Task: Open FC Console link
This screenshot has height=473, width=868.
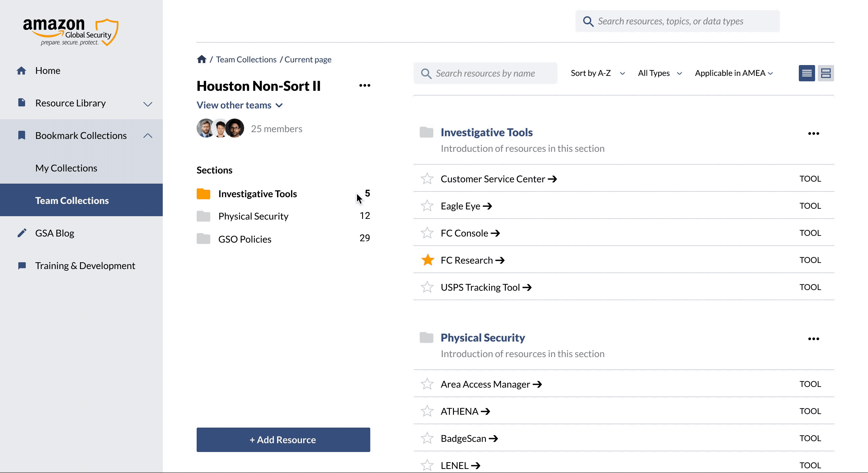Action: tap(471, 233)
